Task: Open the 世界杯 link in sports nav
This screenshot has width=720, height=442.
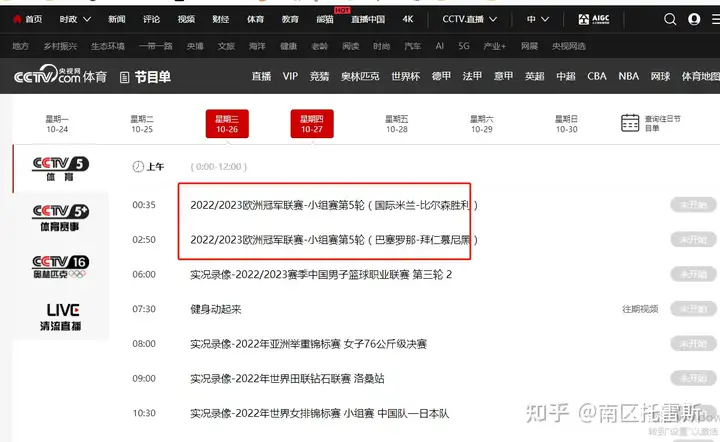Action: click(x=405, y=76)
